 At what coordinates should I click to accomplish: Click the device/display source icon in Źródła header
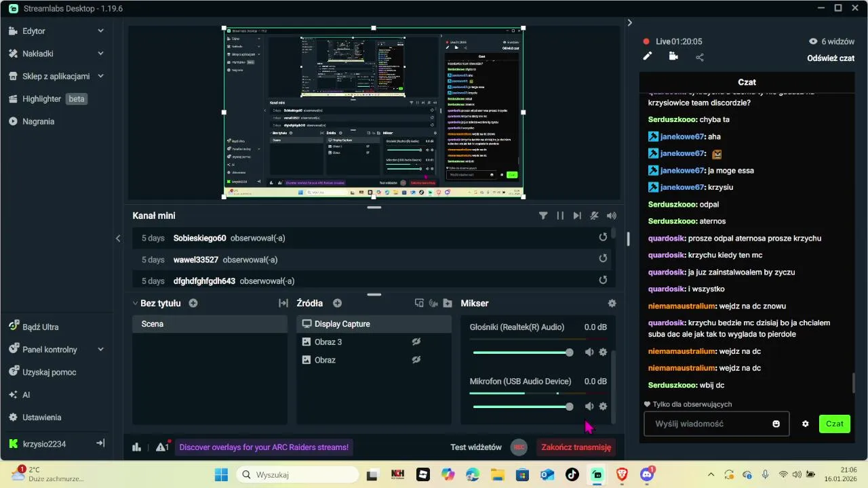click(x=419, y=303)
